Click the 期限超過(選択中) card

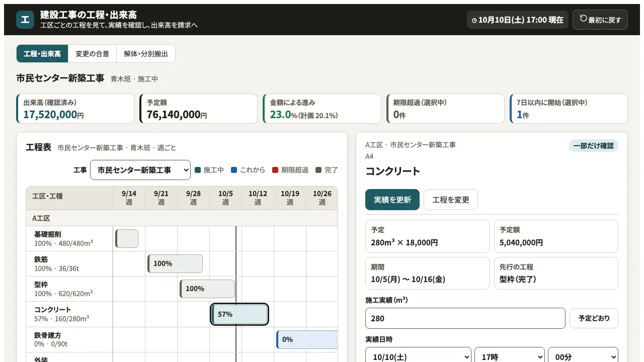pos(445,109)
